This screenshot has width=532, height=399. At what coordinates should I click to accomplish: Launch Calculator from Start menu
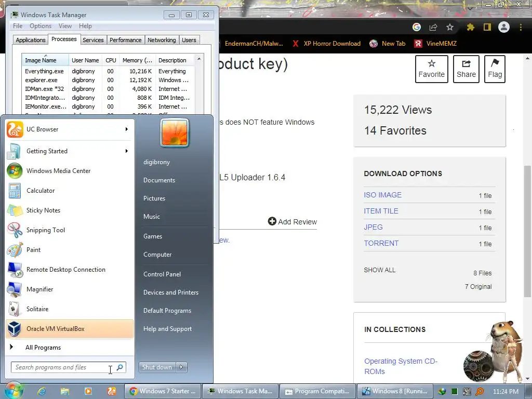point(70,190)
